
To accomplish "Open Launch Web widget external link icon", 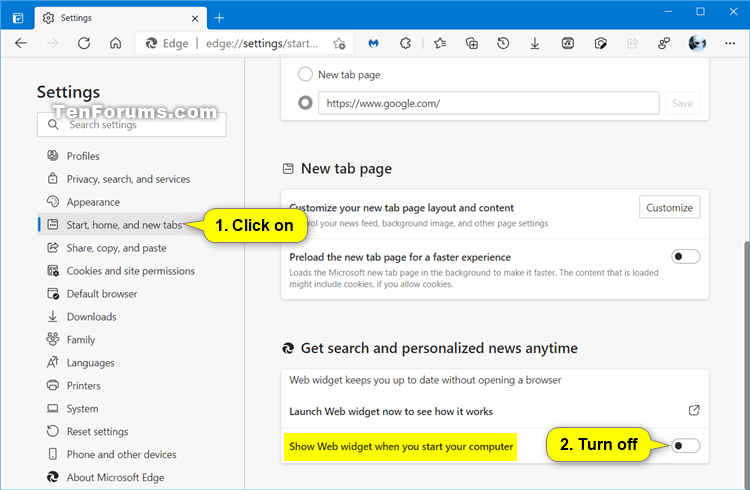I will click(x=694, y=410).
